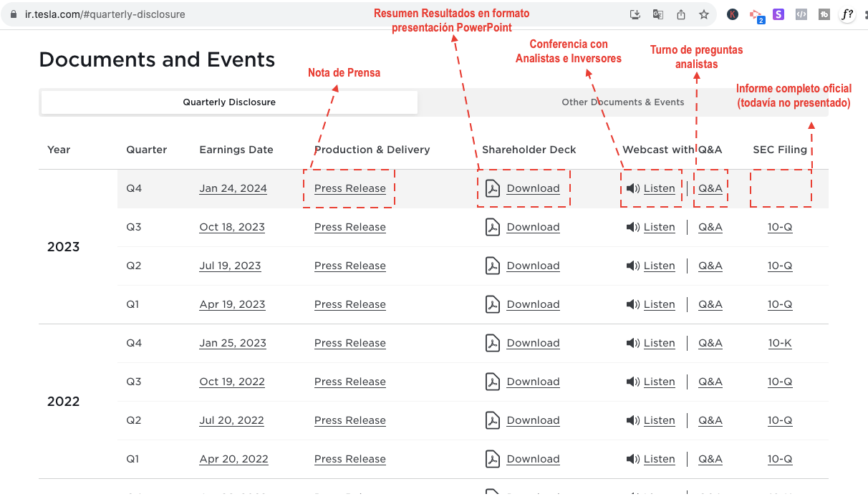Open Q&A link in the Oct 18, 2023 row

[710, 227]
